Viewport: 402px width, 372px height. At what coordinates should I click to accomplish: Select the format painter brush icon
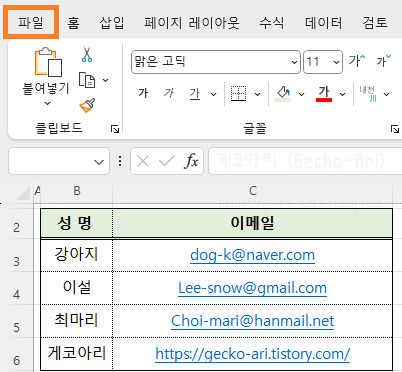click(x=87, y=105)
